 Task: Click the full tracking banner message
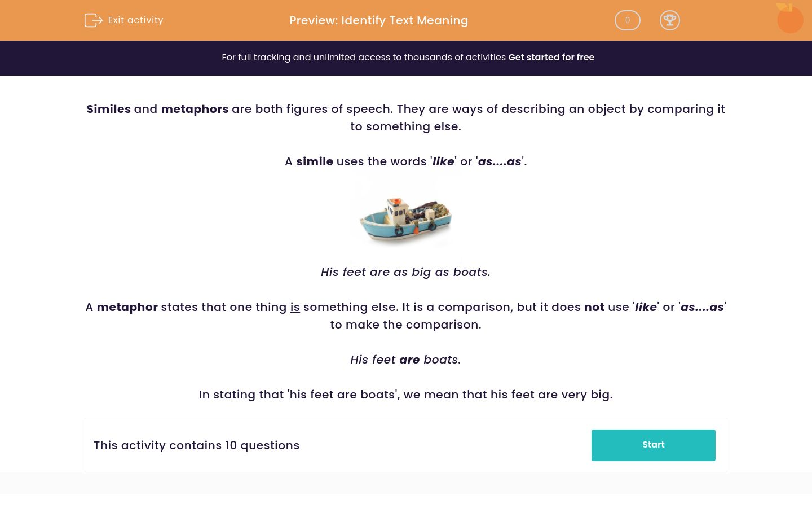364,57
